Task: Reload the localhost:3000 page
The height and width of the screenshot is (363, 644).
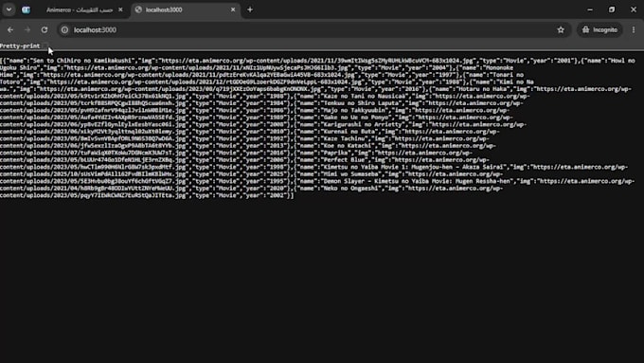Action: pyautogui.click(x=45, y=29)
